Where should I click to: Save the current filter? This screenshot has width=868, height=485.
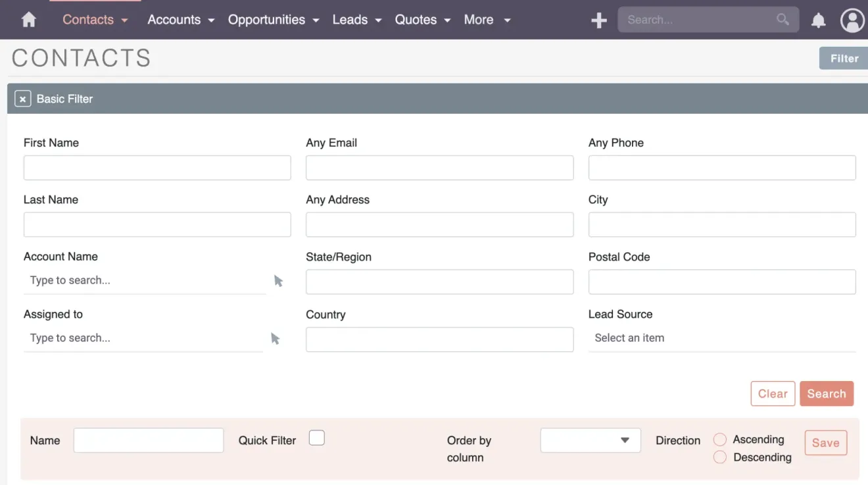(825, 442)
